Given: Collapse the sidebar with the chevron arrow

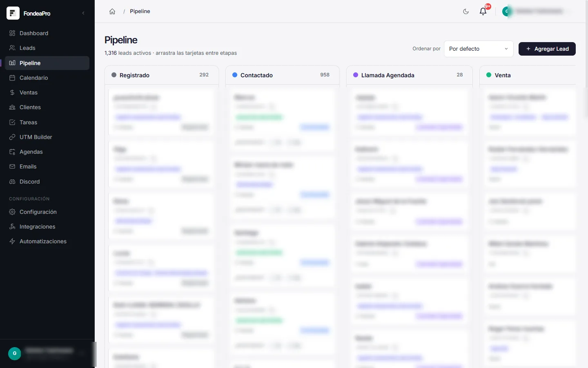Looking at the screenshot, I should (83, 13).
